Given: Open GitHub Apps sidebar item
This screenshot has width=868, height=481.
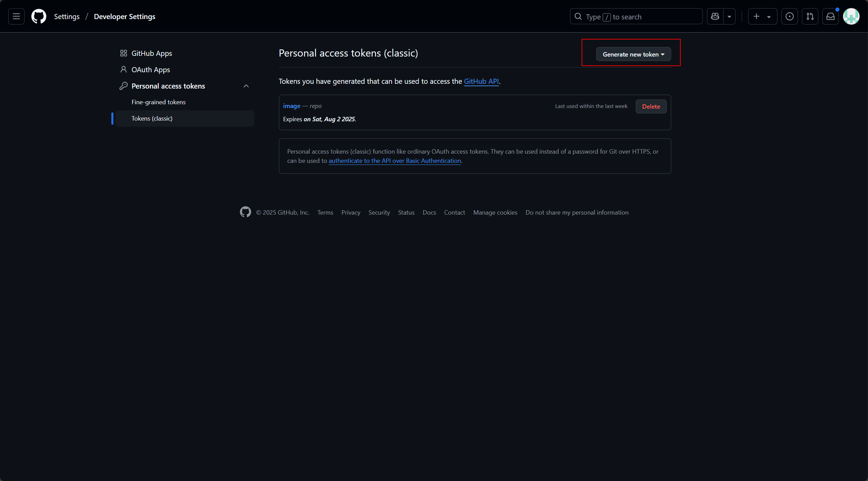Looking at the screenshot, I should (152, 53).
